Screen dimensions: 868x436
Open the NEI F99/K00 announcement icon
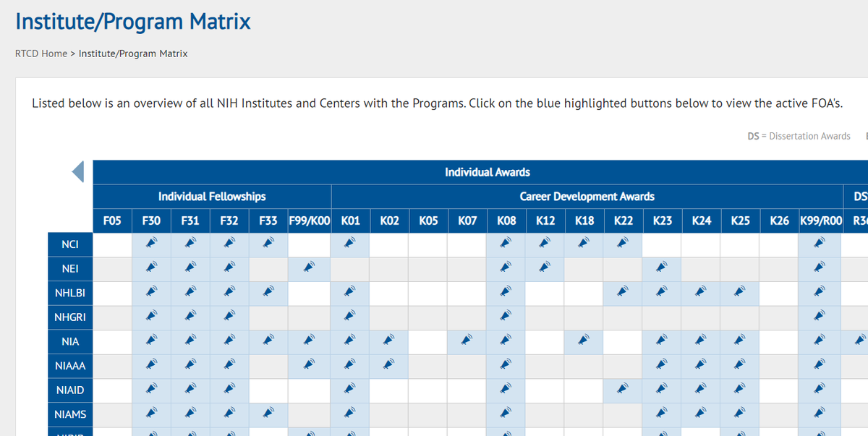[307, 268]
